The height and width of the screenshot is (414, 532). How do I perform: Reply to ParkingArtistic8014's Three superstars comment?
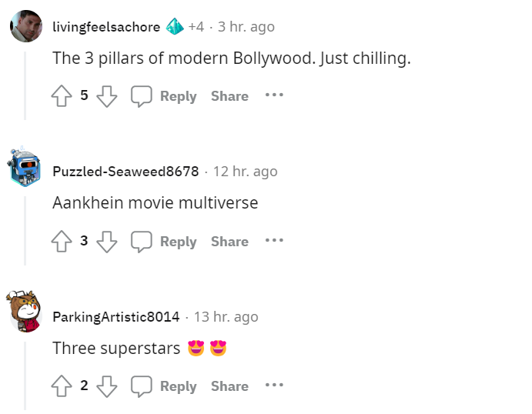164,386
